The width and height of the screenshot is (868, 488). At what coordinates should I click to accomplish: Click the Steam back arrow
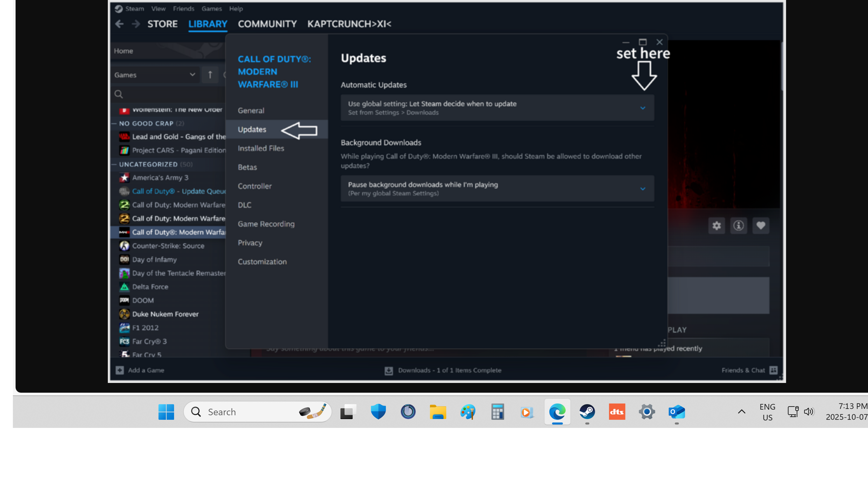click(119, 24)
